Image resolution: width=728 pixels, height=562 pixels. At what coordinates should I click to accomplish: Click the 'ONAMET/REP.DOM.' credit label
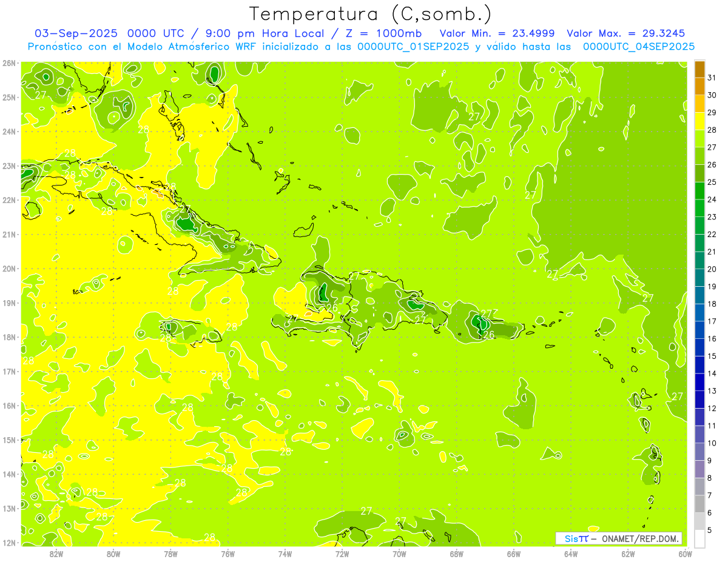point(640,538)
